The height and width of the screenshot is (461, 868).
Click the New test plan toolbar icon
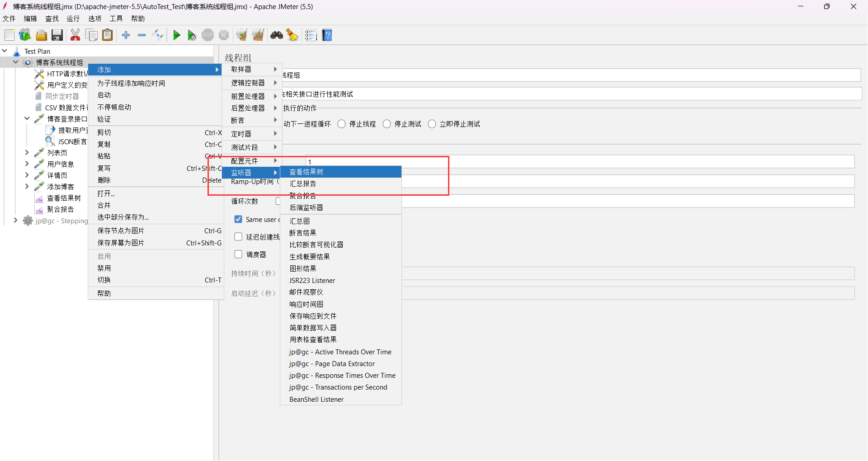9,35
